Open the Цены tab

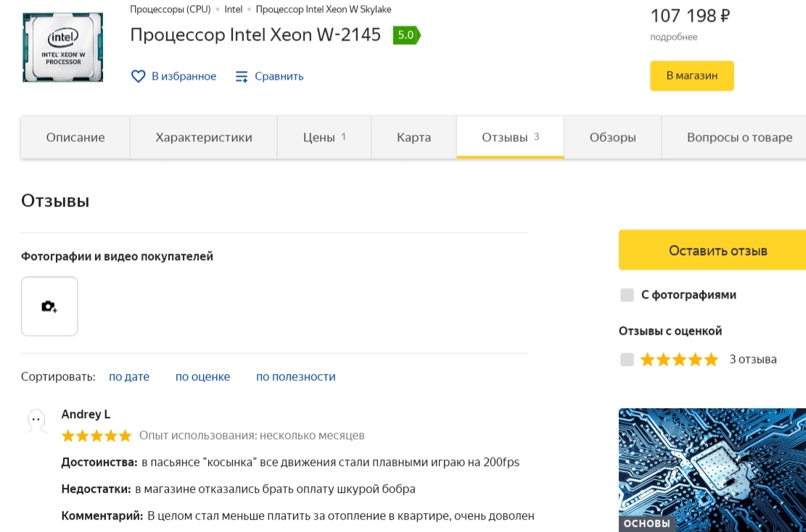pyautogui.click(x=324, y=138)
